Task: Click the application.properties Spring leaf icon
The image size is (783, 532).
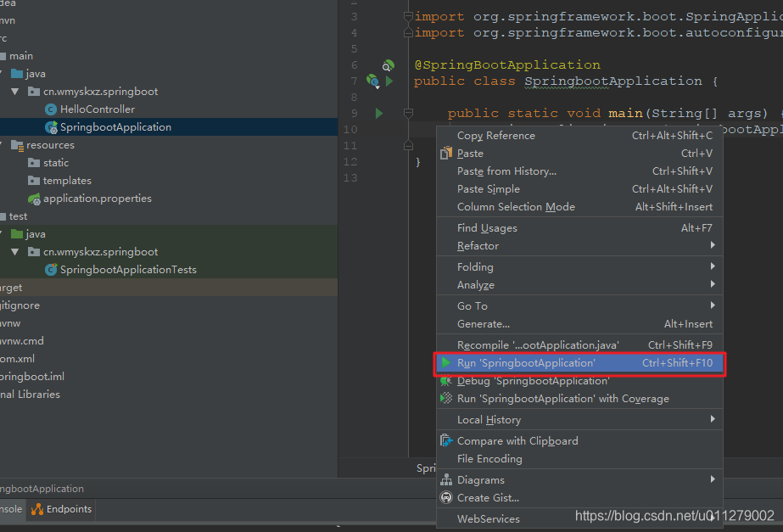Action: coord(34,199)
